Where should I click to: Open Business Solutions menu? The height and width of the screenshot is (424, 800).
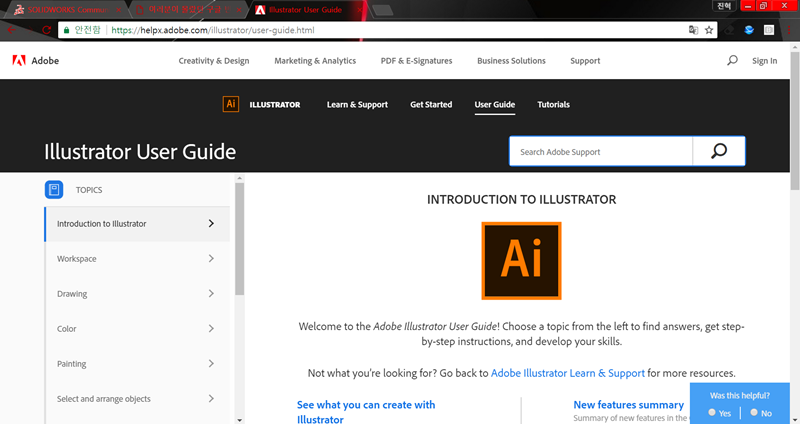click(x=511, y=61)
